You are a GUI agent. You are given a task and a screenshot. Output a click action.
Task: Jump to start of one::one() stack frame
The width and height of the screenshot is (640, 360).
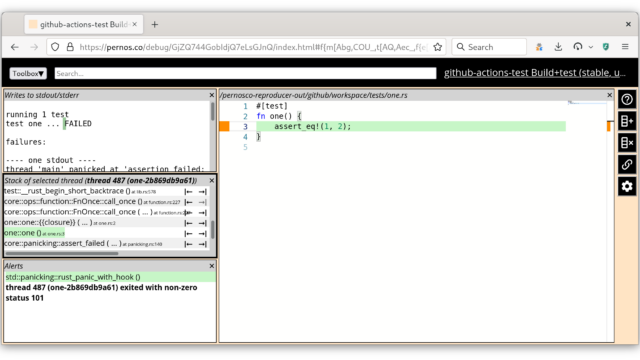(188, 234)
